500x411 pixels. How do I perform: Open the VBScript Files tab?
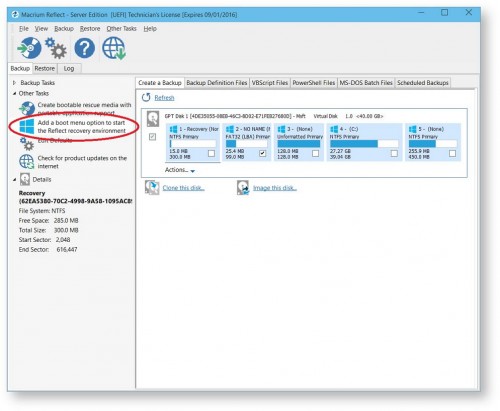pyautogui.click(x=270, y=83)
